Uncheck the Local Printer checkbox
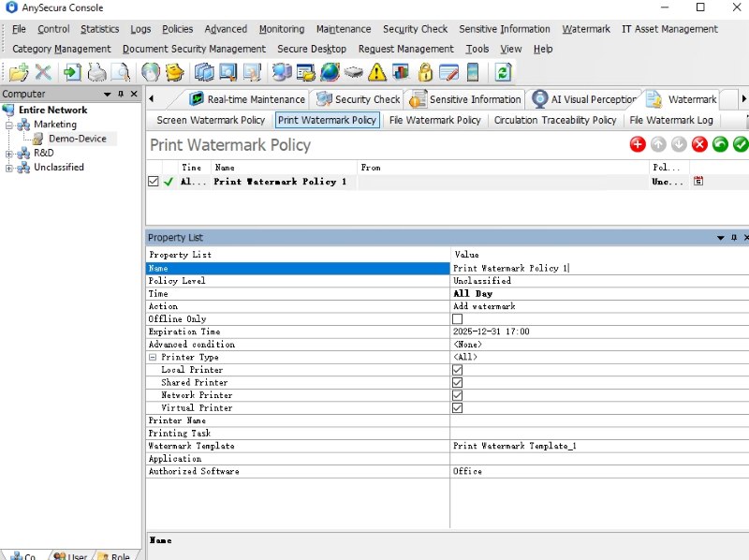This screenshot has width=749, height=560. [x=458, y=370]
